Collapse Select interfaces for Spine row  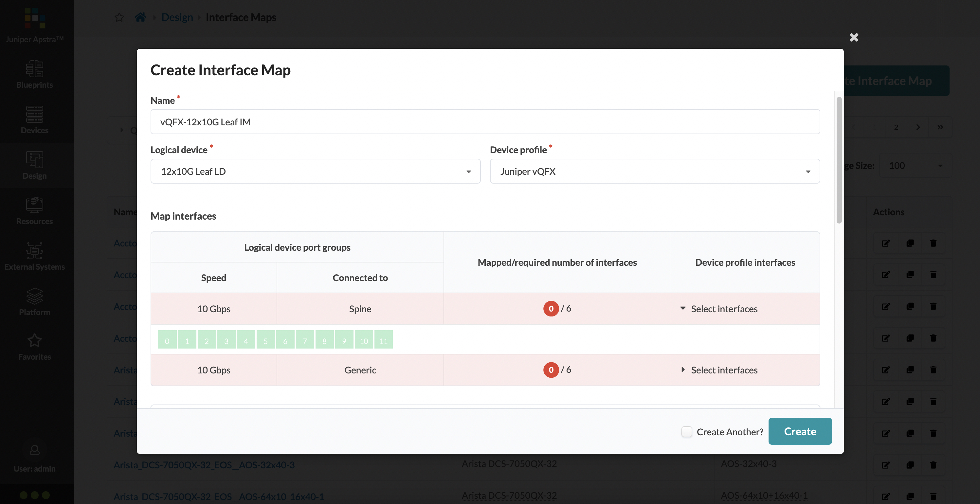[x=719, y=309]
